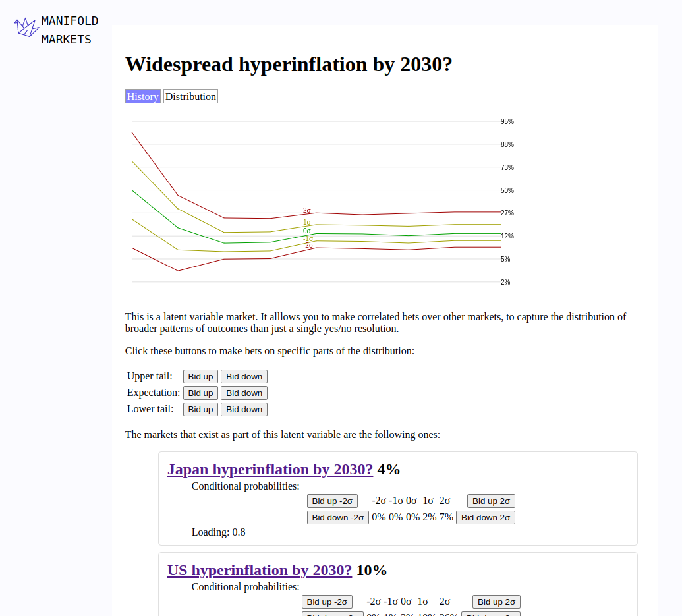Image resolution: width=682 pixels, height=616 pixels.
Task: Open the US hyperinflation by 2030 market
Action: point(260,571)
